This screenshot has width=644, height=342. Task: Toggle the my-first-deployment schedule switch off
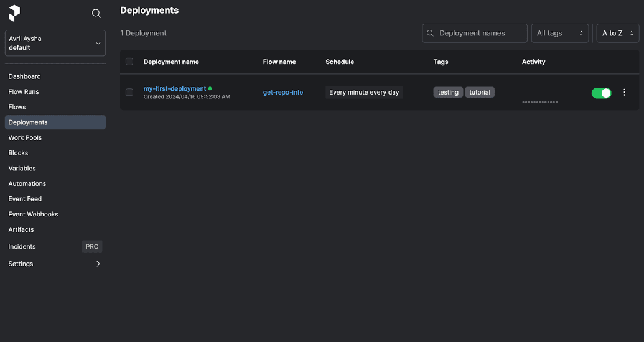(x=601, y=93)
